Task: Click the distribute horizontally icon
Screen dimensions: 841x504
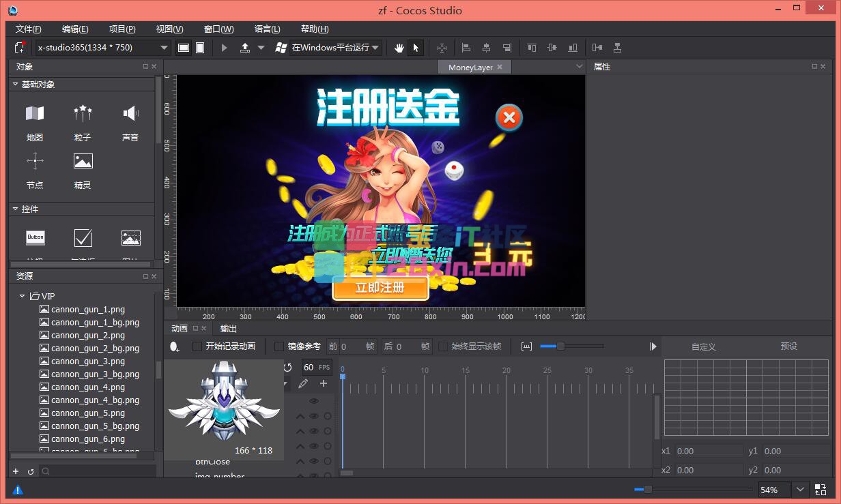Action: coord(597,48)
